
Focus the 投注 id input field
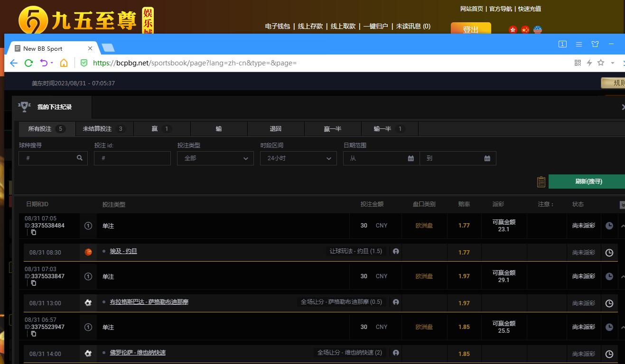(132, 158)
